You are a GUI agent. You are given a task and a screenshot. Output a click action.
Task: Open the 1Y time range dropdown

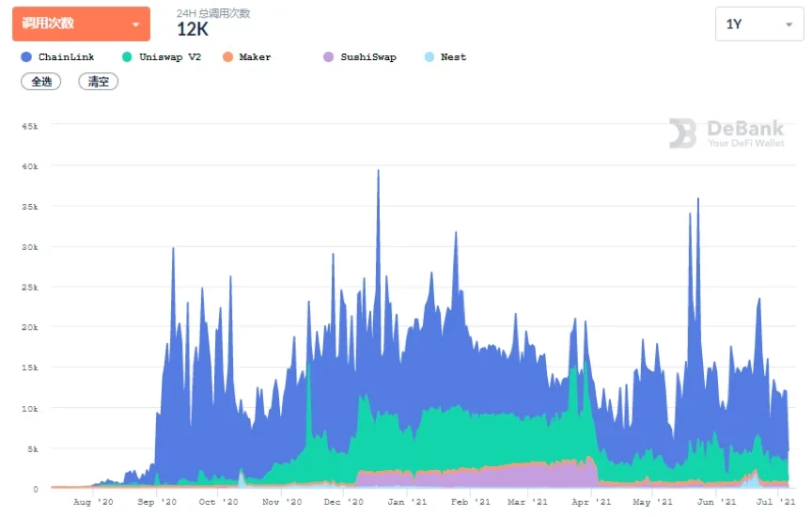758,24
